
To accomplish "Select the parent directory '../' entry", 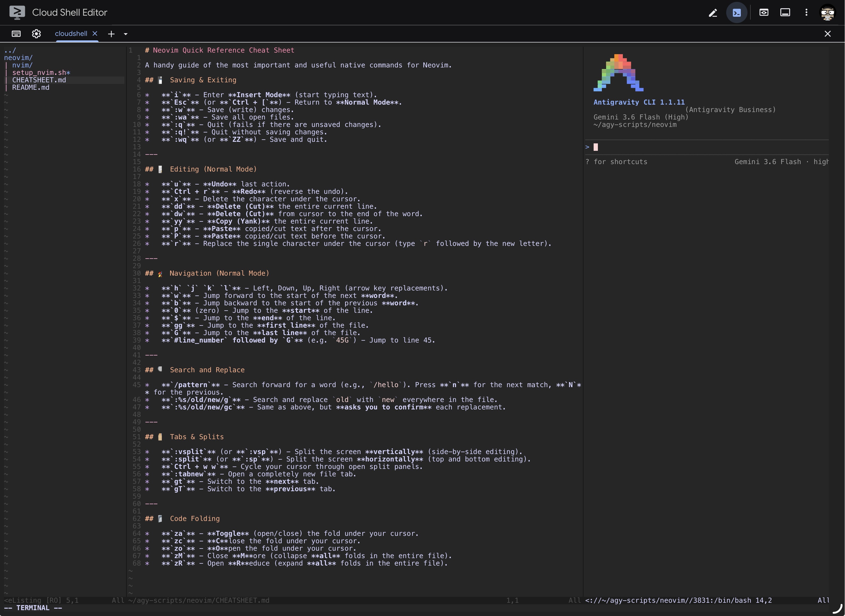I will [x=10, y=50].
